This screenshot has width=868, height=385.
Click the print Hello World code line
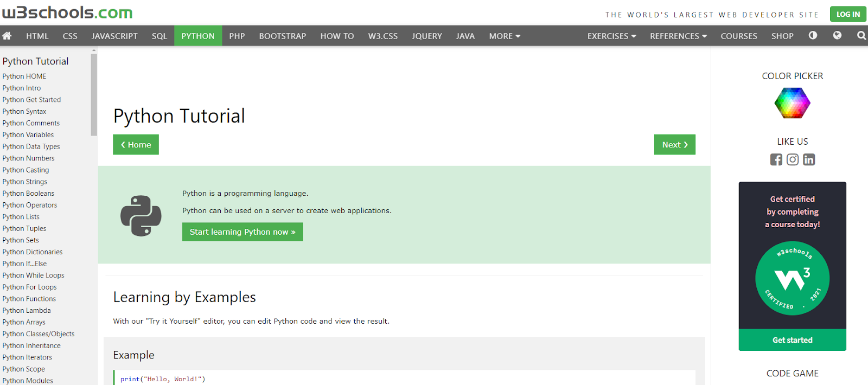[163, 379]
